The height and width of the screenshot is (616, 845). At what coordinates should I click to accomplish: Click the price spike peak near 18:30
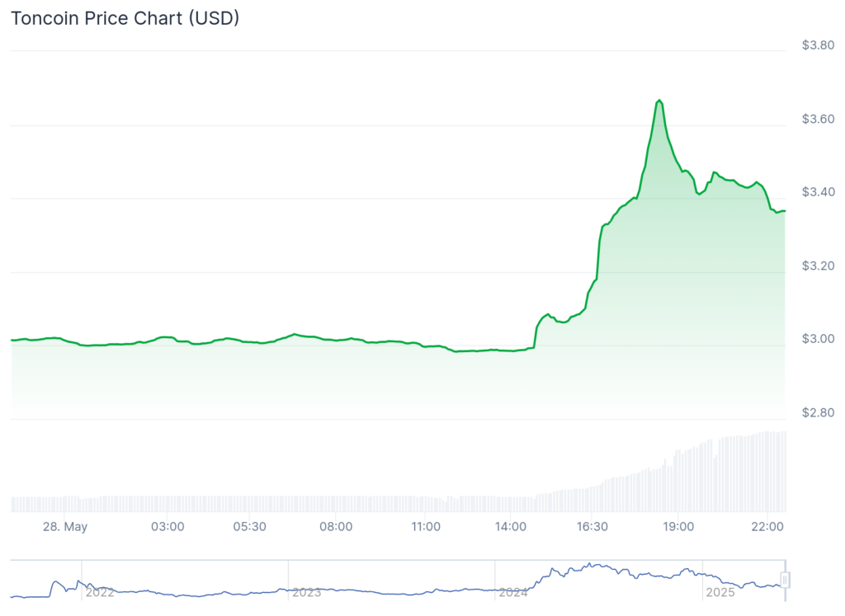(x=659, y=100)
